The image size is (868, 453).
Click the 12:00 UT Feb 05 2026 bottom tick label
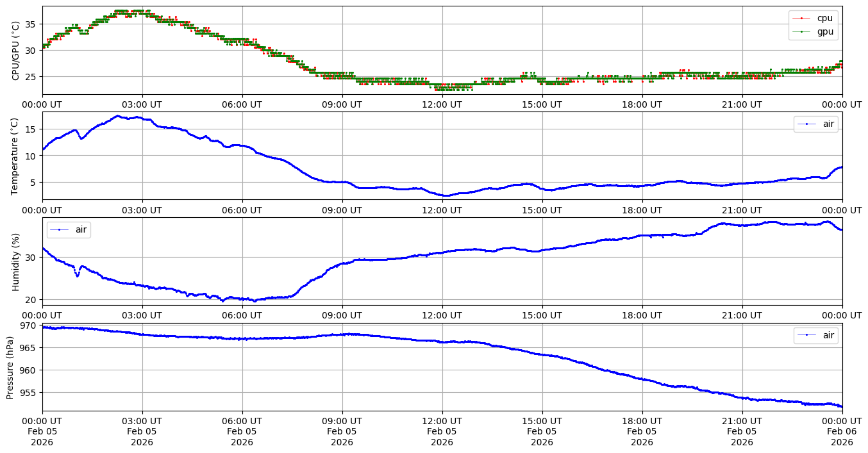(442, 431)
